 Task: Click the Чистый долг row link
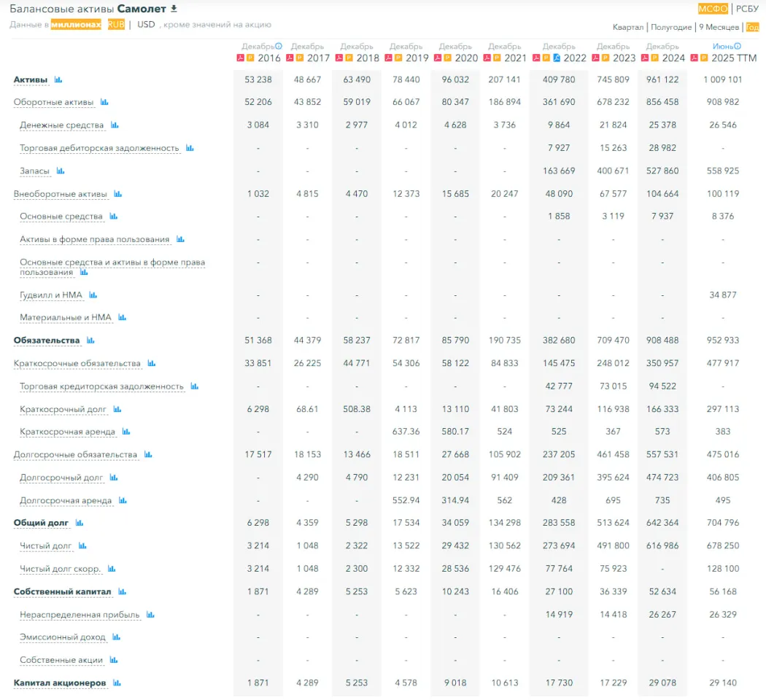pyautogui.click(x=45, y=545)
